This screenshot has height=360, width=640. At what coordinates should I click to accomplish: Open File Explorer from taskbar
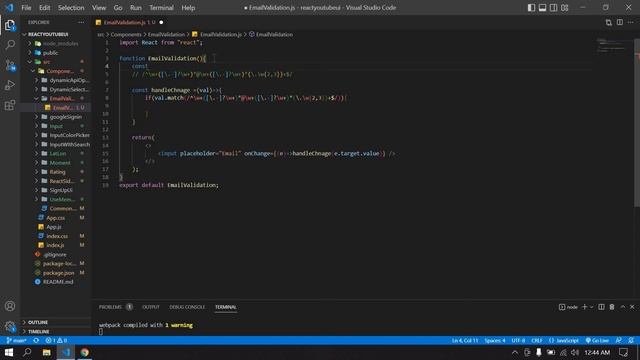(x=47, y=352)
